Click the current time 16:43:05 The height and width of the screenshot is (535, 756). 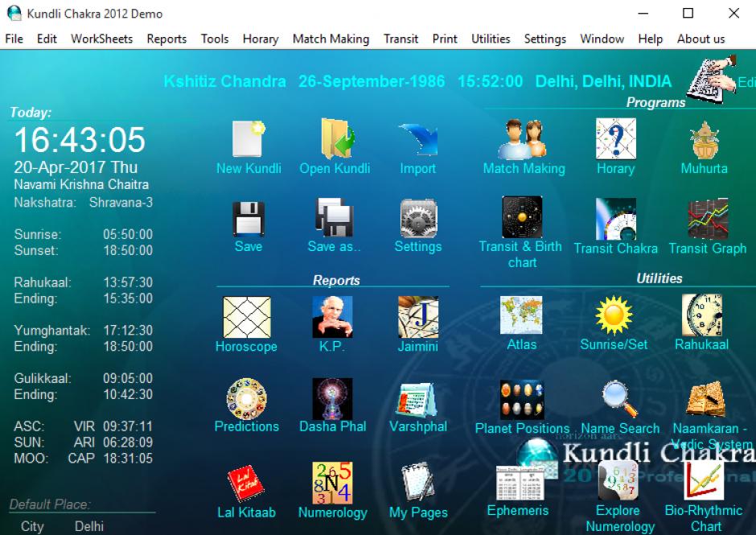80,140
